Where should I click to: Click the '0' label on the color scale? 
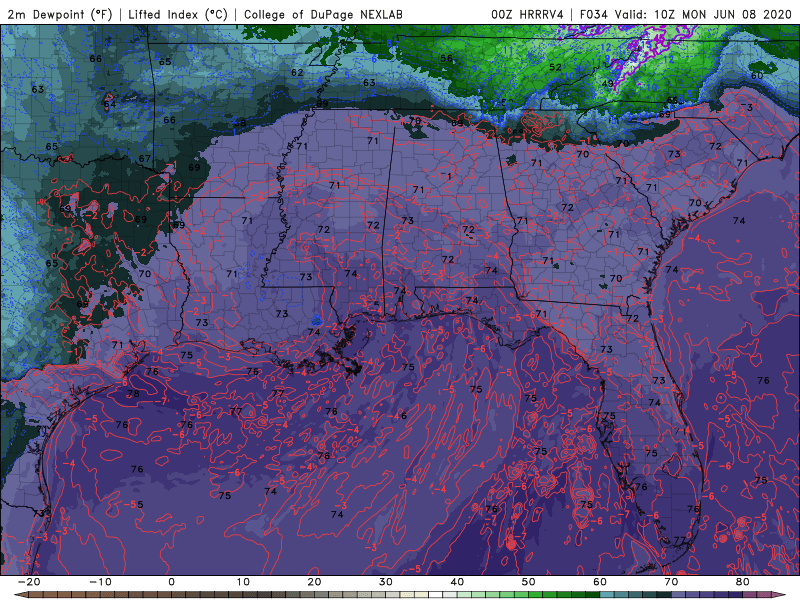click(x=171, y=582)
